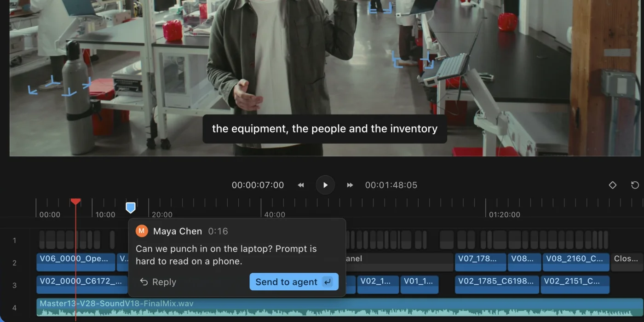The height and width of the screenshot is (322, 644).
Task: Select the Master13-V28-SoundV18-FinalMix.wav audio clip
Action: point(340,307)
